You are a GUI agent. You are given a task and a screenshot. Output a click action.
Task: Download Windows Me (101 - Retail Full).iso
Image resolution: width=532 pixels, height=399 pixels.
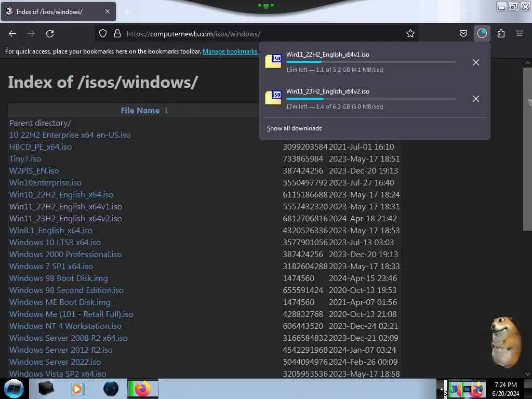pyautogui.click(x=71, y=314)
